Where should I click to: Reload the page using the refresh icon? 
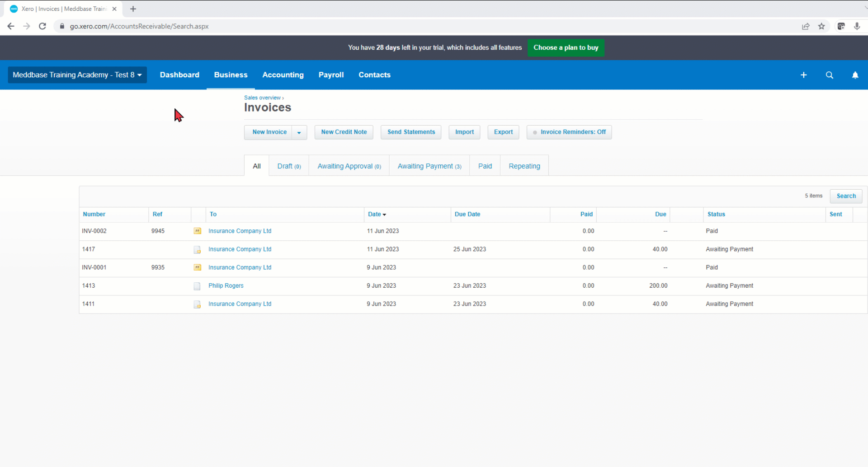point(42,26)
